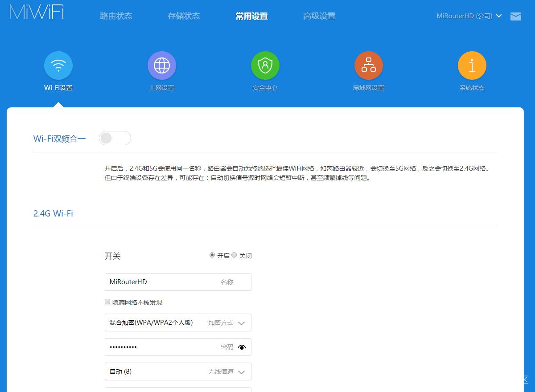Select the 关闭 radio button
This screenshot has width=535, height=392.
click(x=234, y=255)
